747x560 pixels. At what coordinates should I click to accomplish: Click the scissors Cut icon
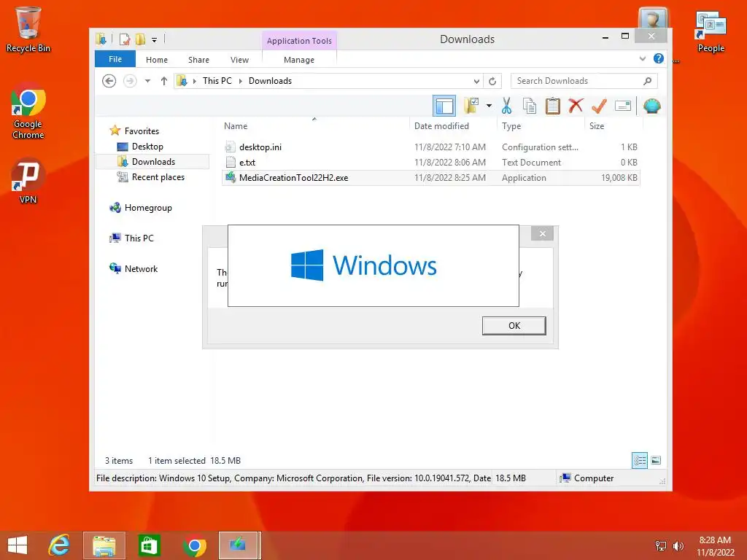click(x=506, y=106)
